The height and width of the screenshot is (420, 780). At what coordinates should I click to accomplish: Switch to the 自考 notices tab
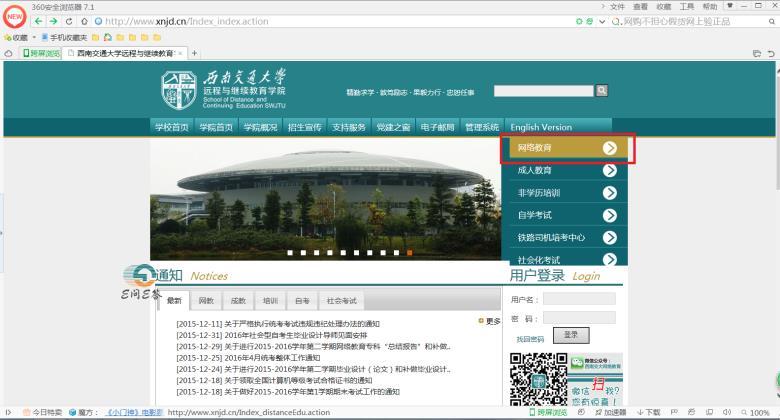[301, 300]
